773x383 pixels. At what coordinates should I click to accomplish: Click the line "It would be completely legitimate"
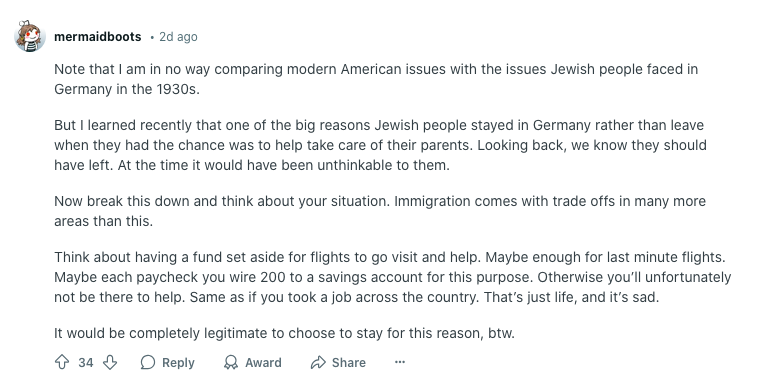(284, 334)
